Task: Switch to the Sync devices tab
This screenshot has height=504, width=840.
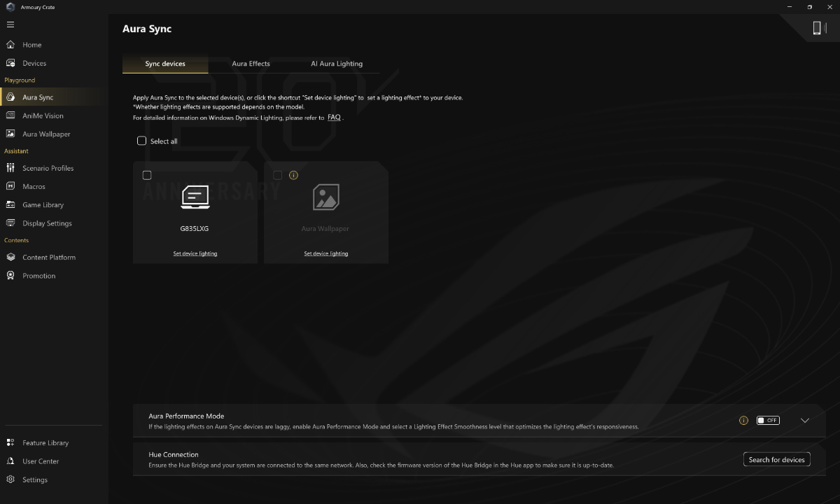Action: click(x=165, y=64)
